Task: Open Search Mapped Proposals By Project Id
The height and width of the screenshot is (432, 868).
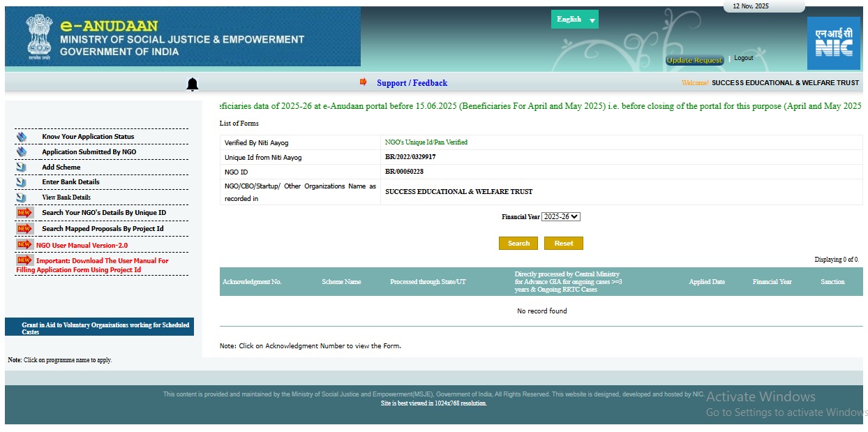Action: coord(103,229)
